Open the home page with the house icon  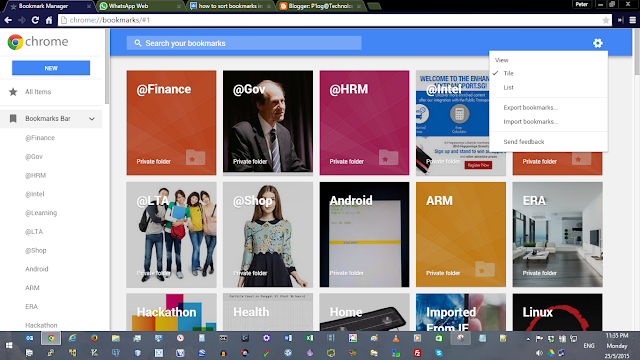point(49,20)
